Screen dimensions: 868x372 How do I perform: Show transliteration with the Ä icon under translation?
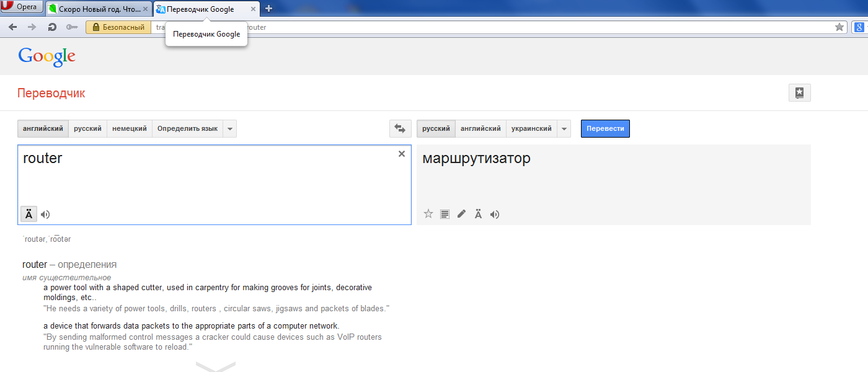[x=478, y=215]
